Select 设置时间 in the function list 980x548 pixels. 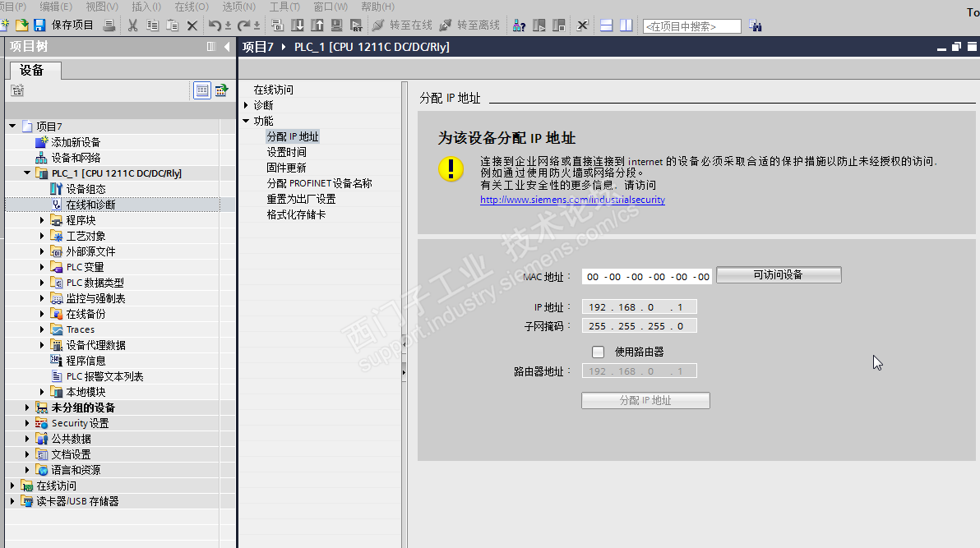(287, 152)
